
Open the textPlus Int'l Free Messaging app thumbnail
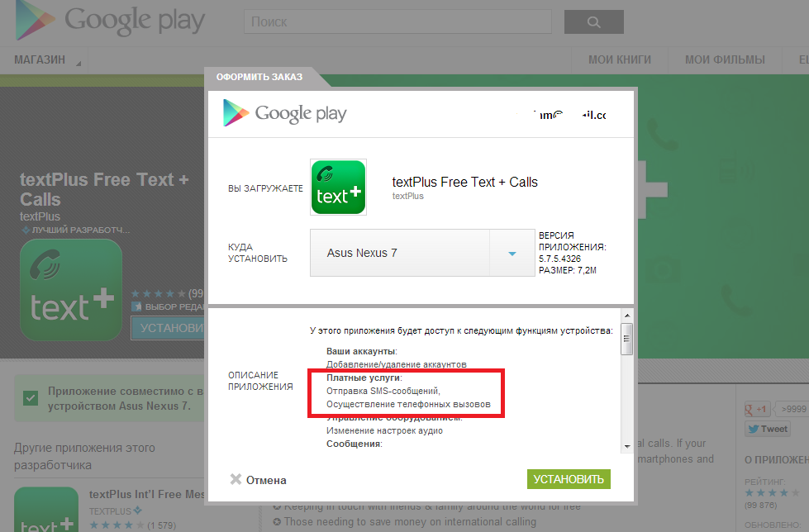coord(46,510)
